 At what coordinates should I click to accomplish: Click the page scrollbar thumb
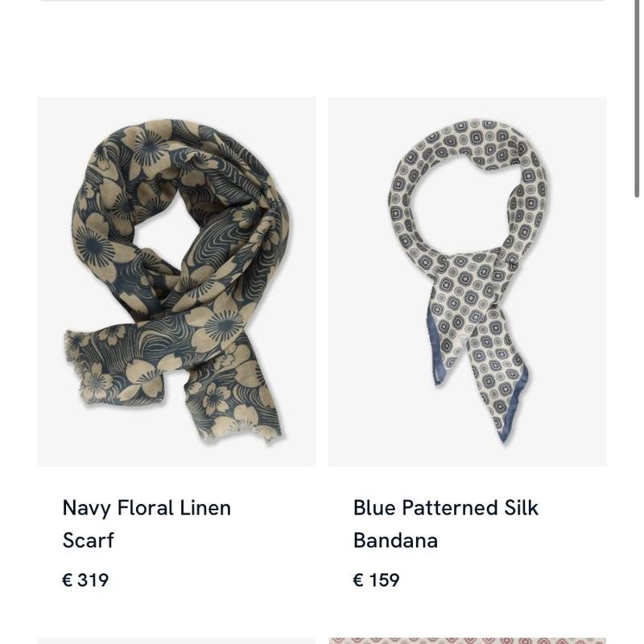click(638, 98)
